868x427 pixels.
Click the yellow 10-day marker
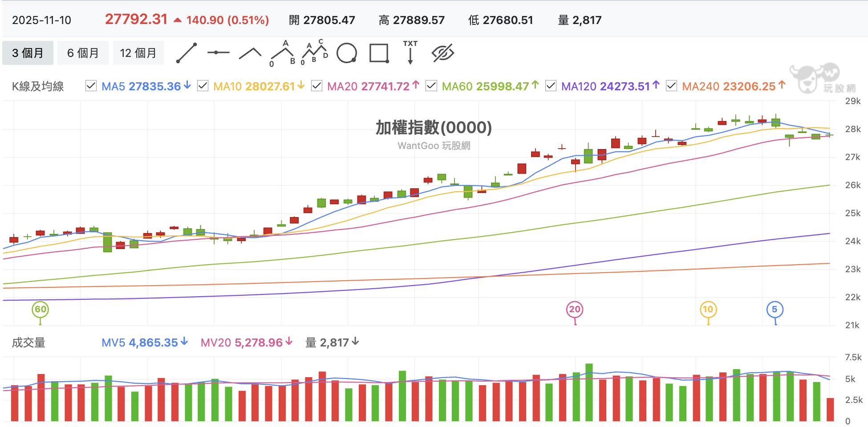click(708, 310)
